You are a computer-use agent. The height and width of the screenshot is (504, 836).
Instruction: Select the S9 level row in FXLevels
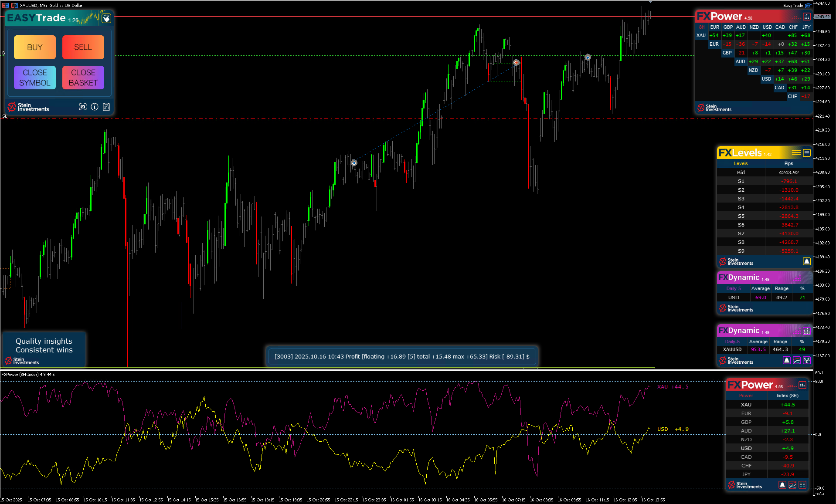click(x=765, y=251)
